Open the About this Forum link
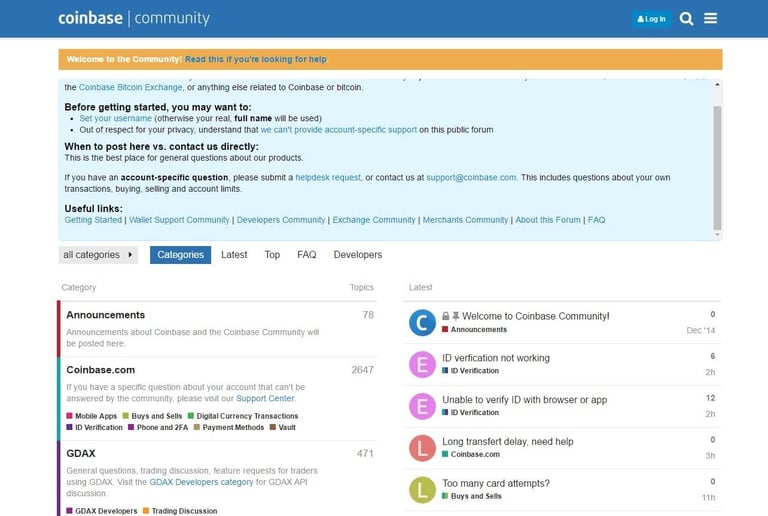This screenshot has height=516, width=768. point(548,220)
